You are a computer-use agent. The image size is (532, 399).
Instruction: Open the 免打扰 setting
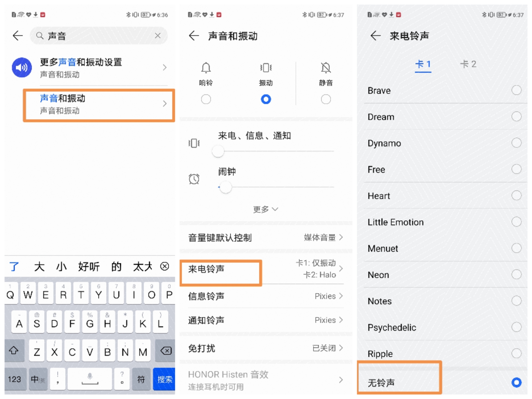(266, 348)
